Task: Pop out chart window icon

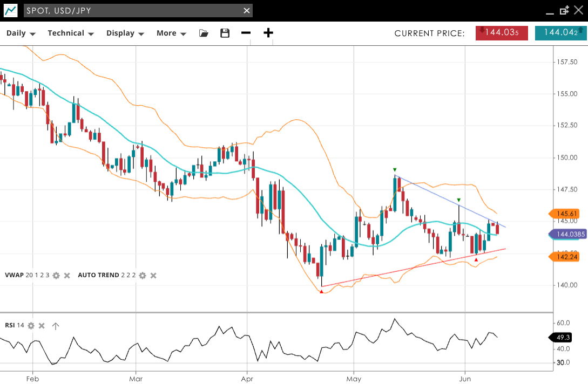Action: point(565,11)
